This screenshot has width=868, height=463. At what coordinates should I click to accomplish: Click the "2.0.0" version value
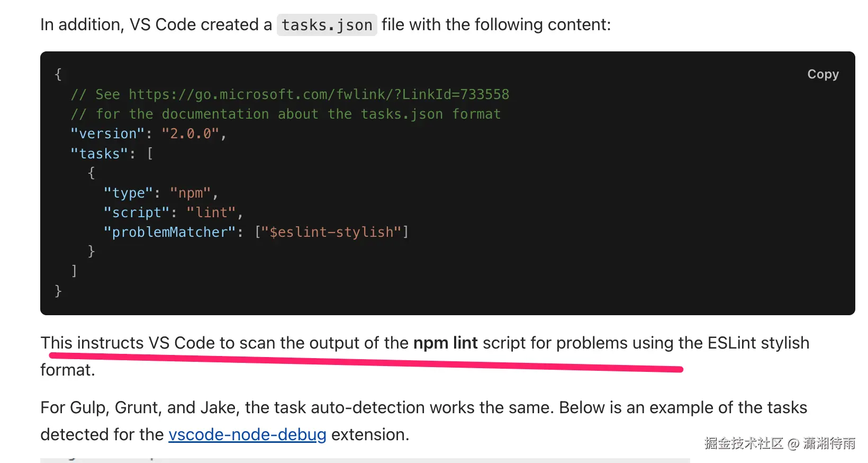pos(190,133)
